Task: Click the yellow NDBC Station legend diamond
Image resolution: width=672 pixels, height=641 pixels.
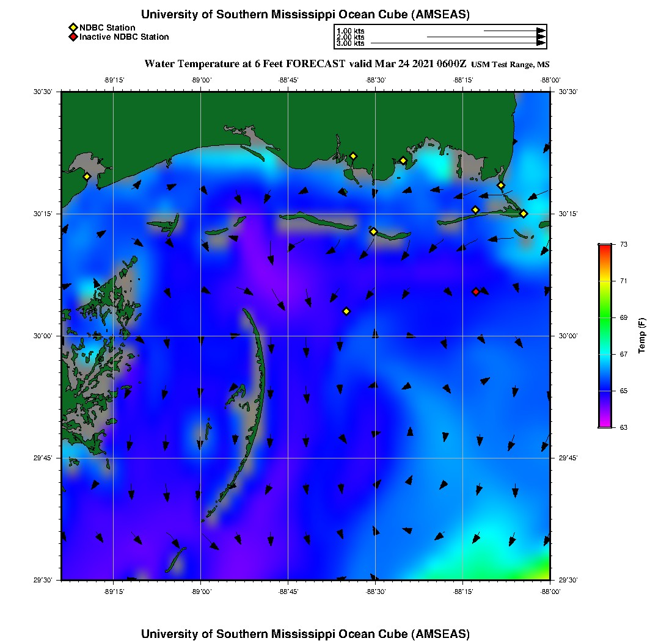Action: [x=73, y=28]
